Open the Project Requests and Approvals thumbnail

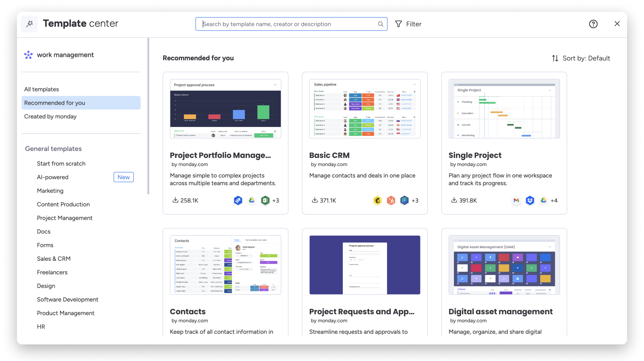(x=365, y=265)
